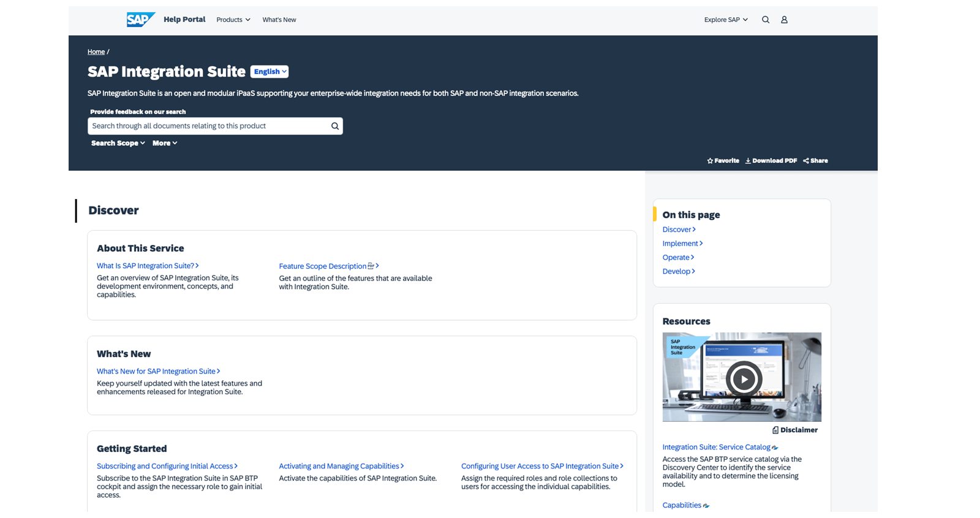Open What's New in the top navigation
Image resolution: width=980 pixels, height=518 pixels.
[x=279, y=20]
